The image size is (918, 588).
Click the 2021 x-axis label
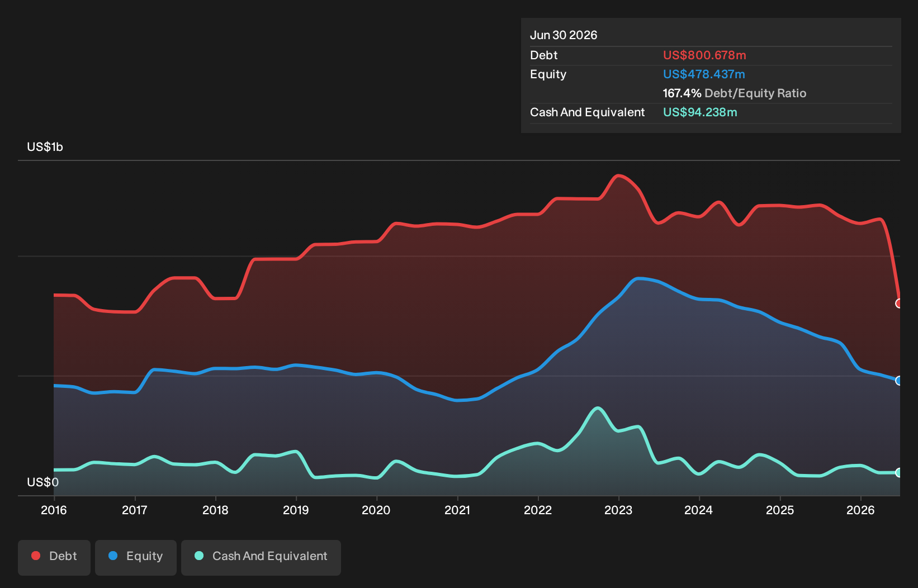(x=457, y=510)
